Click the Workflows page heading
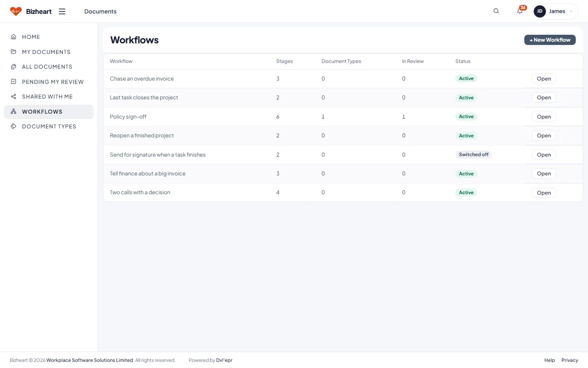This screenshot has height=368, width=588. click(x=134, y=40)
